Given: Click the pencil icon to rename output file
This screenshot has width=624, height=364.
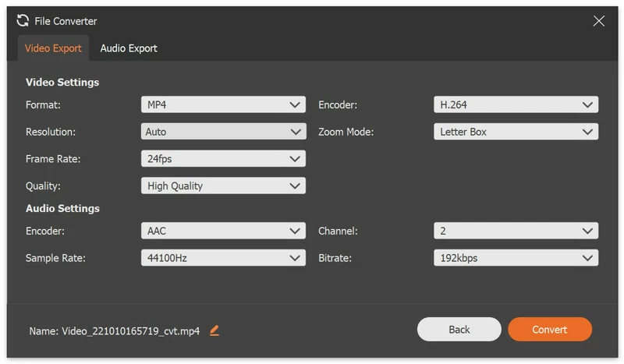Looking at the screenshot, I should pyautogui.click(x=214, y=330).
